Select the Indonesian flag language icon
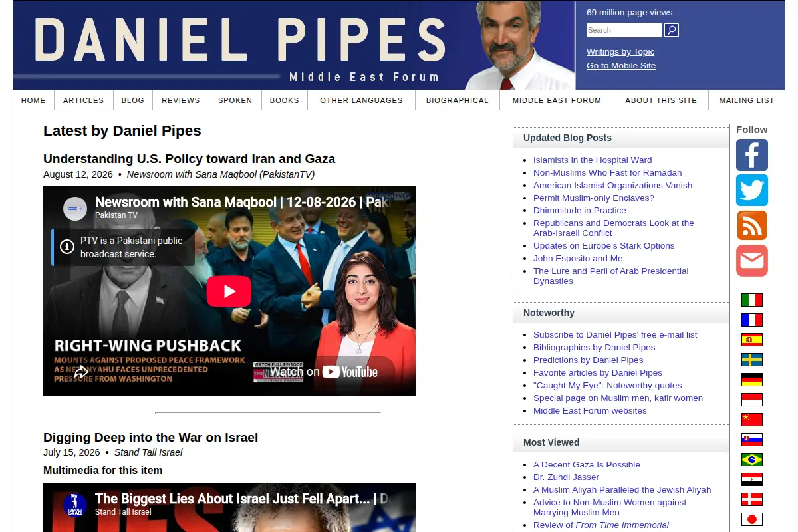The image size is (798, 532). [x=752, y=400]
